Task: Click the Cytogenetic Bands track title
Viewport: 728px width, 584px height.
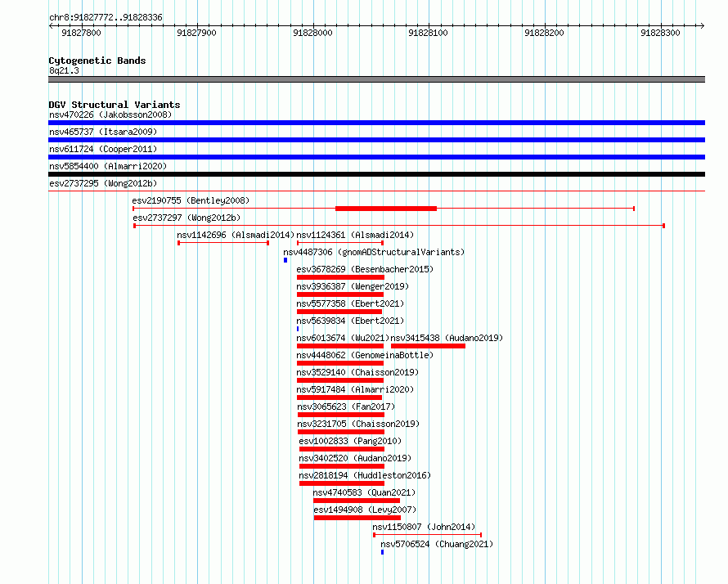Action: click(97, 61)
